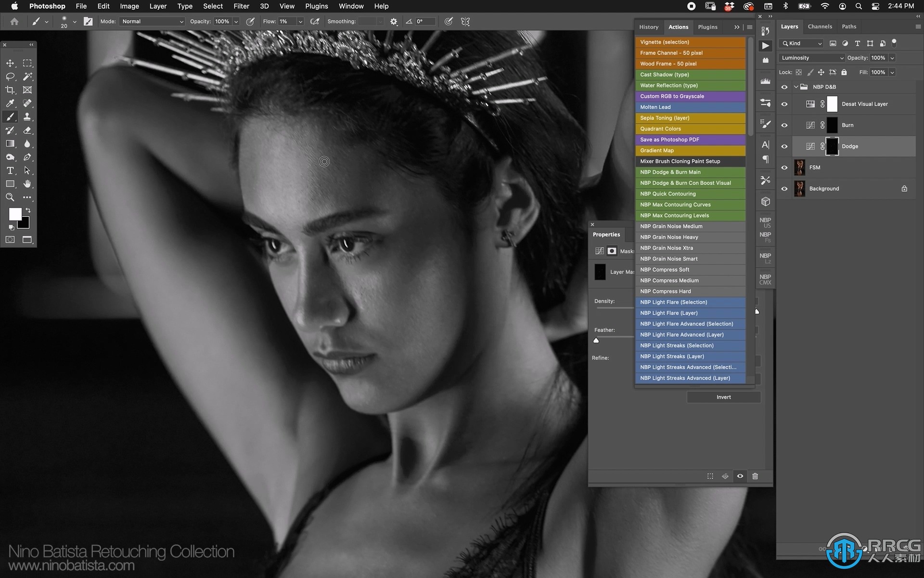Hide the Dodge layer
Viewport: 924px width, 578px height.
[784, 146]
